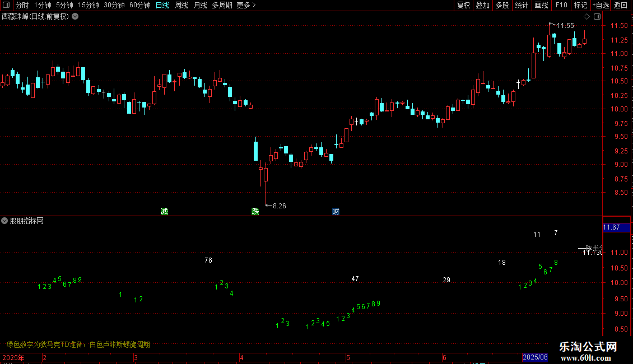Expand the 股朋指标网 indicator dropdown
The height and width of the screenshot is (364, 633).
(4, 221)
